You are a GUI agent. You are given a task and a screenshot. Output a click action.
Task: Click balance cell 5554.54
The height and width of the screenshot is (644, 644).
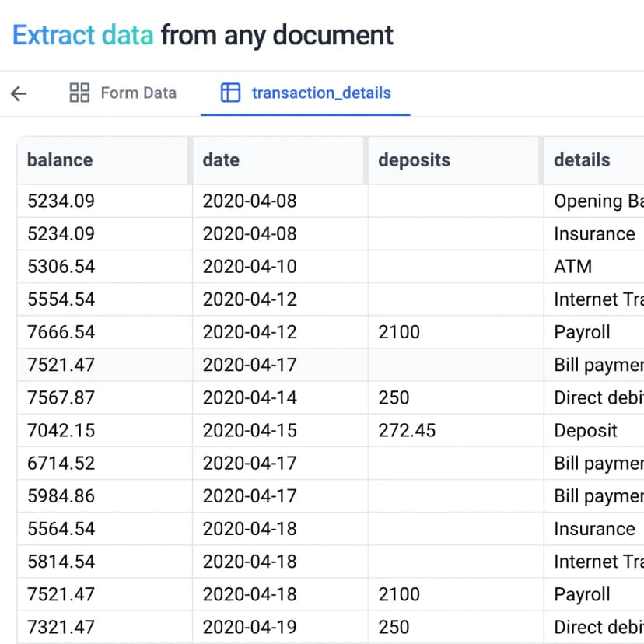[x=105, y=299]
